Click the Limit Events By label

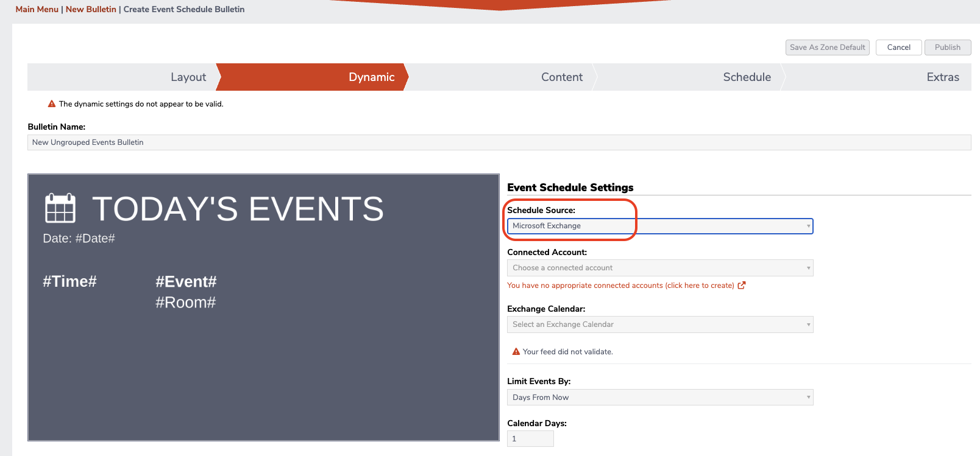point(539,382)
